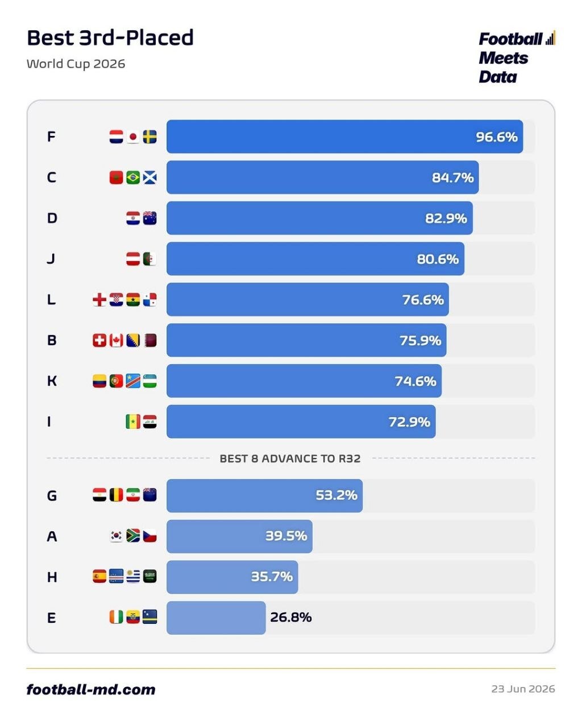Open the football-md.com link
Viewport: 582px width, 728px height.
[91, 689]
